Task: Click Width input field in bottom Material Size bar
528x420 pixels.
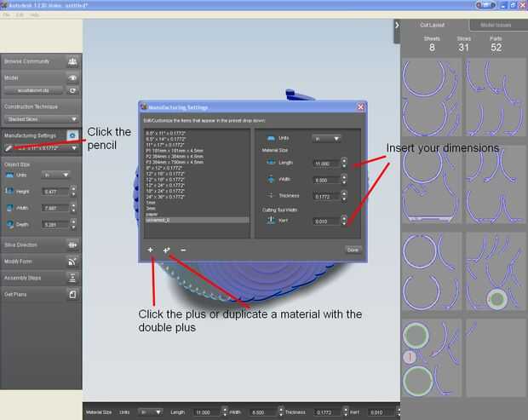Action: tap(263, 412)
